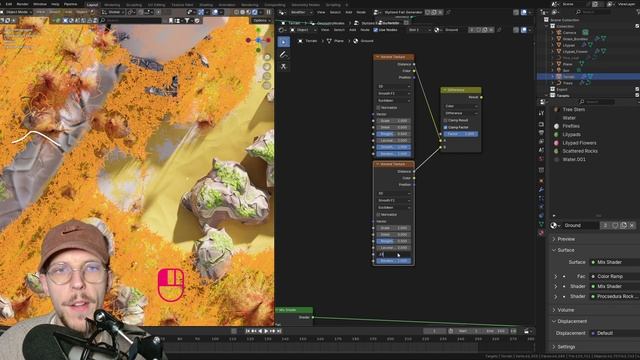This screenshot has height=360, width=640.
Task: Toggle exclude checkbox for Export collection
Action: [x=637, y=89]
